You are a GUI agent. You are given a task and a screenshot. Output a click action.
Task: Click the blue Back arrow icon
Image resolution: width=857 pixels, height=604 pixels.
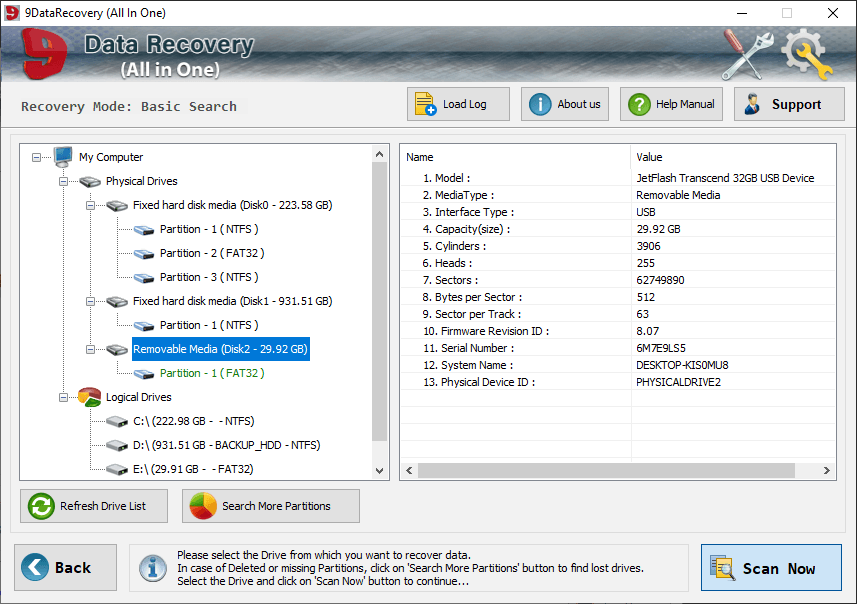tap(35, 567)
